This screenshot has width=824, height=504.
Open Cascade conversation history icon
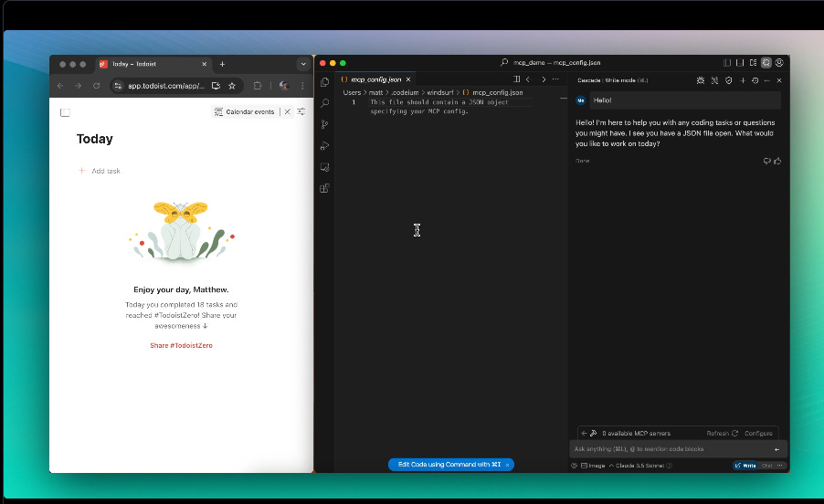755,80
